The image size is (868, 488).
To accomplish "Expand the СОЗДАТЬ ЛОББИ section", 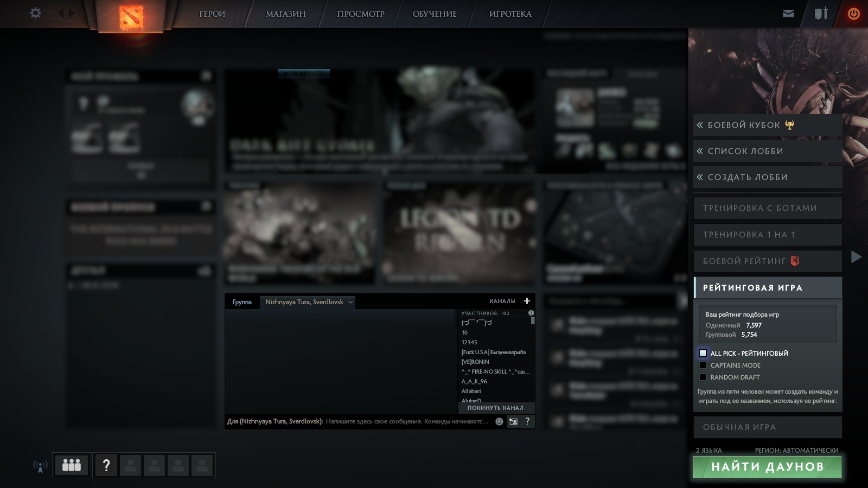I will pos(768,177).
